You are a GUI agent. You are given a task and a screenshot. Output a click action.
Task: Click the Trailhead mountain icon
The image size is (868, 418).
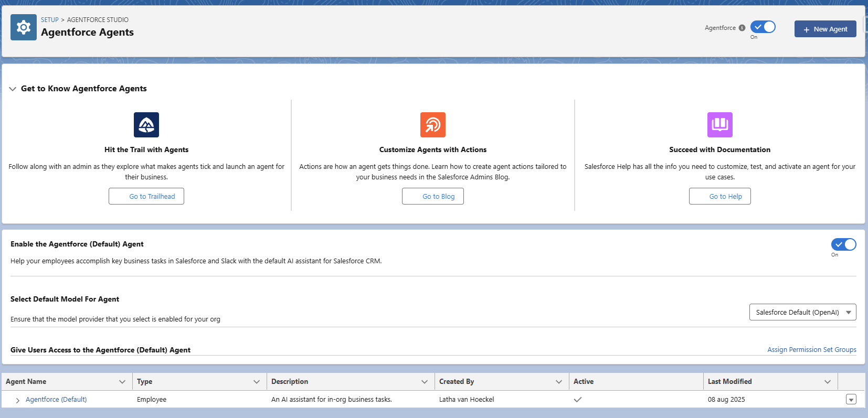(x=146, y=125)
